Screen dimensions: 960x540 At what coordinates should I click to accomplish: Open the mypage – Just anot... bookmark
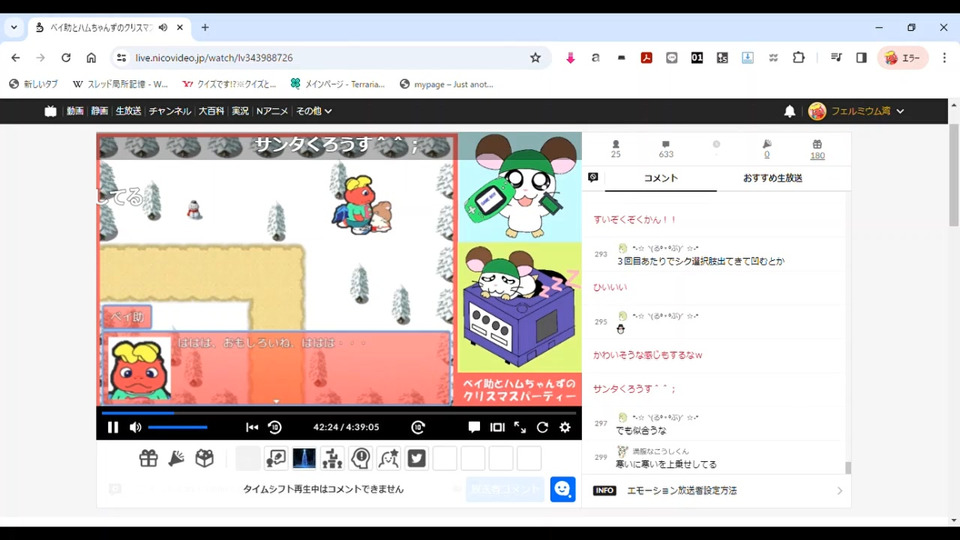[446, 84]
